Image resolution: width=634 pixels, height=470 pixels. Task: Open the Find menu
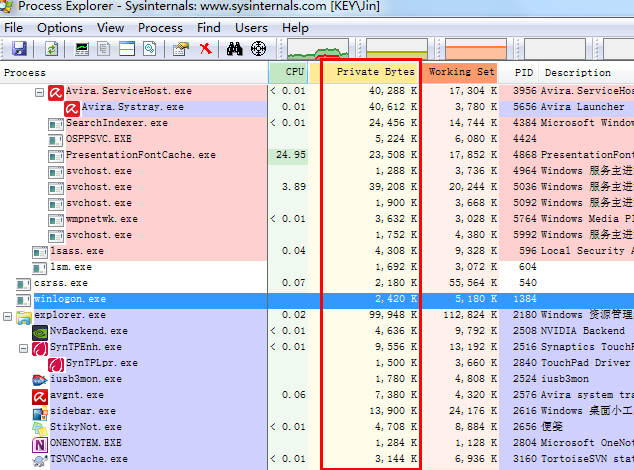coord(209,28)
